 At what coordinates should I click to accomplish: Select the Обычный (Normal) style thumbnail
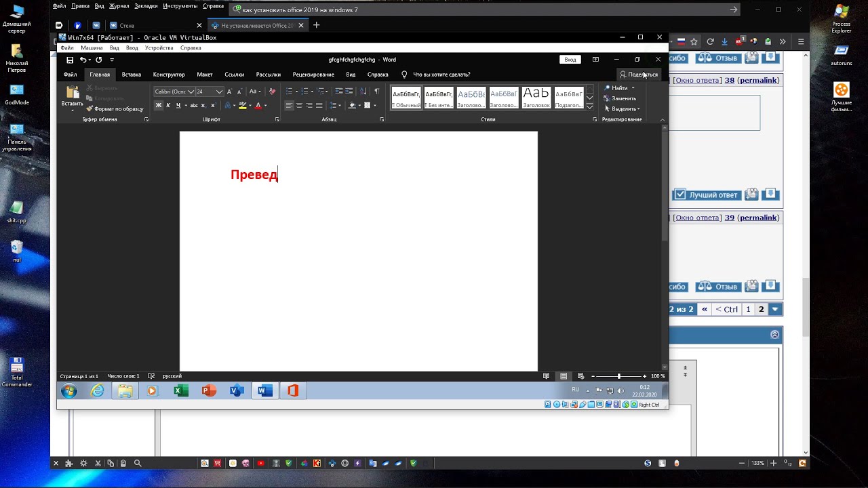point(407,98)
